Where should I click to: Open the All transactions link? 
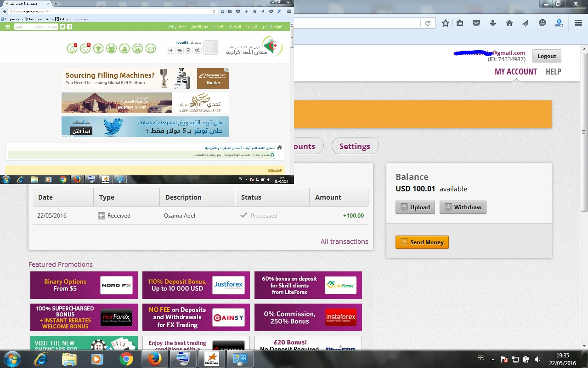pyautogui.click(x=344, y=241)
